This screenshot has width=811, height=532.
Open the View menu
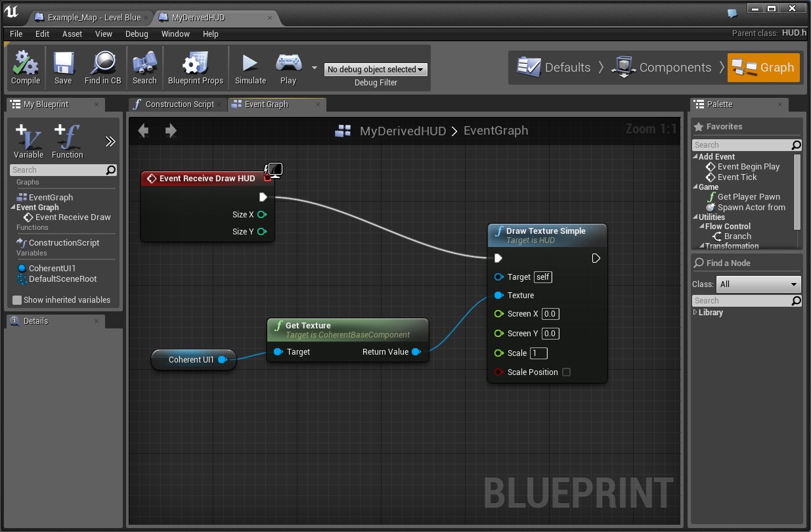coord(104,33)
